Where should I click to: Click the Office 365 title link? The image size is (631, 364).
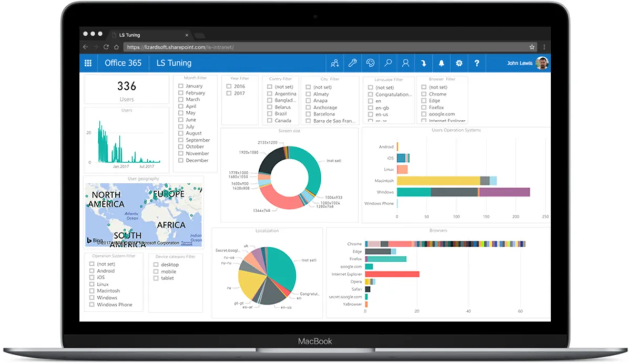pyautogui.click(x=123, y=63)
